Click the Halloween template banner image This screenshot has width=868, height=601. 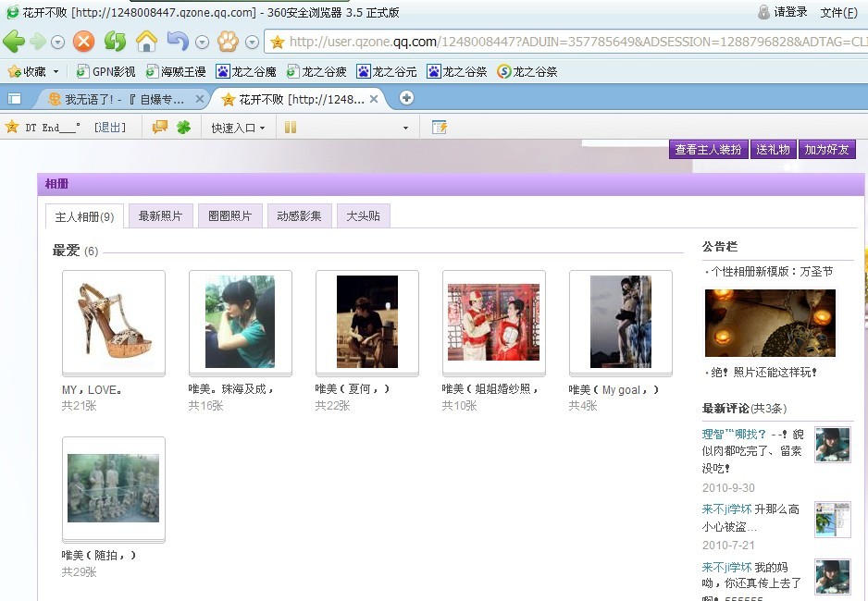[x=770, y=323]
